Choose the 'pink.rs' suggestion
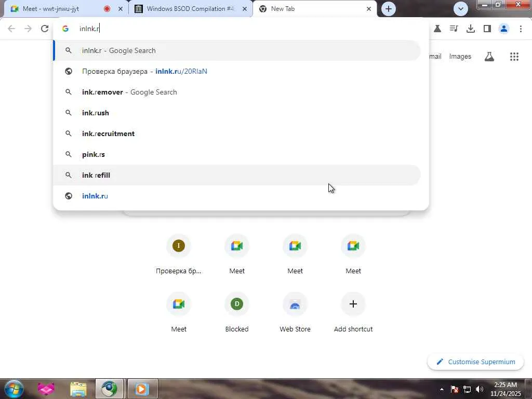The height and width of the screenshot is (399, 532). [237, 154]
